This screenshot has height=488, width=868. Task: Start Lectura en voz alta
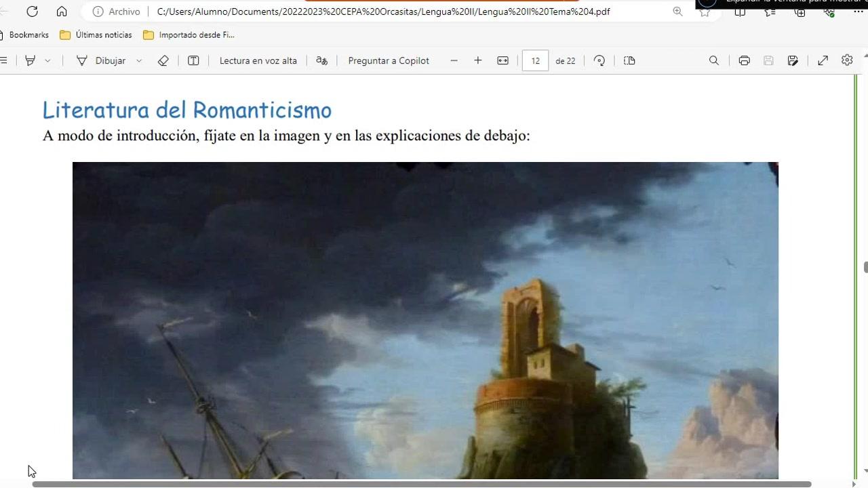click(x=258, y=60)
